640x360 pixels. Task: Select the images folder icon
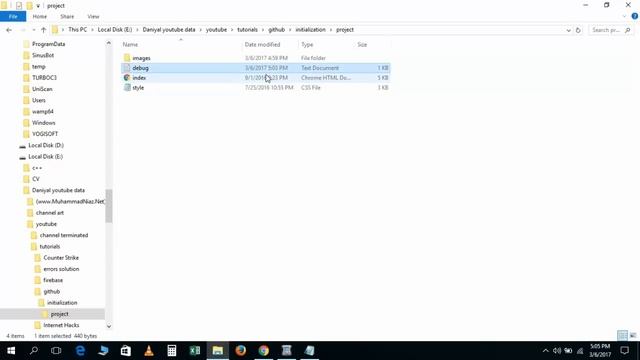(127, 58)
